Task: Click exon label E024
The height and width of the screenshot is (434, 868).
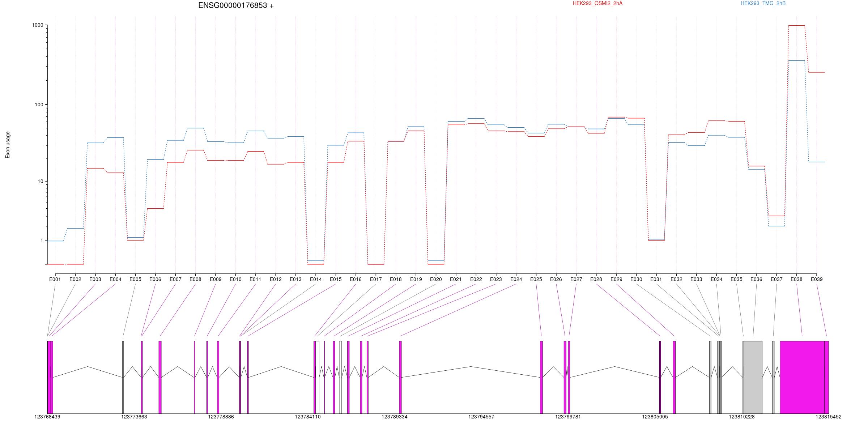Action: coord(516,279)
